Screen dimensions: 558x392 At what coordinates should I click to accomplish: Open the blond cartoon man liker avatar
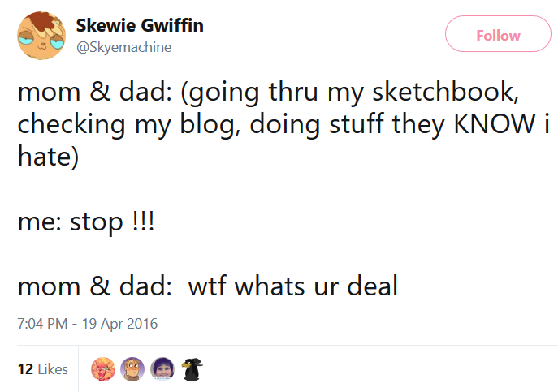(x=132, y=369)
